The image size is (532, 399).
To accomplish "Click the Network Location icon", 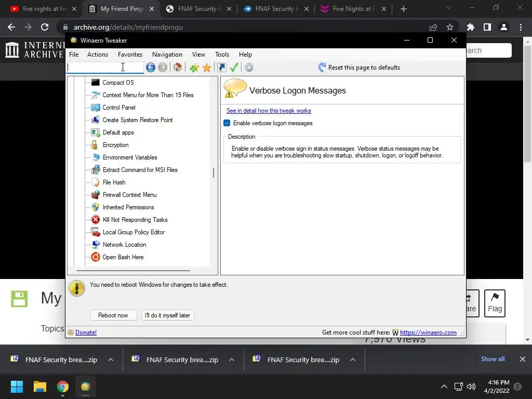I will [96, 245].
